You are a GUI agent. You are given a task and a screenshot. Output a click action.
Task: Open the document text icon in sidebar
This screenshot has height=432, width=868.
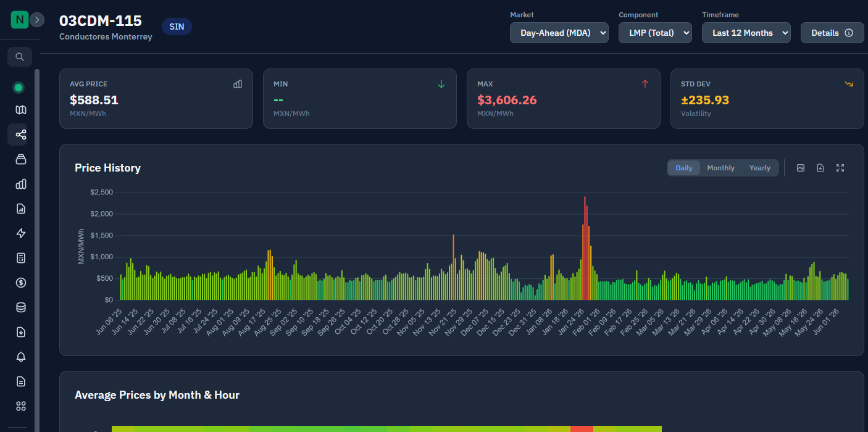tap(21, 381)
